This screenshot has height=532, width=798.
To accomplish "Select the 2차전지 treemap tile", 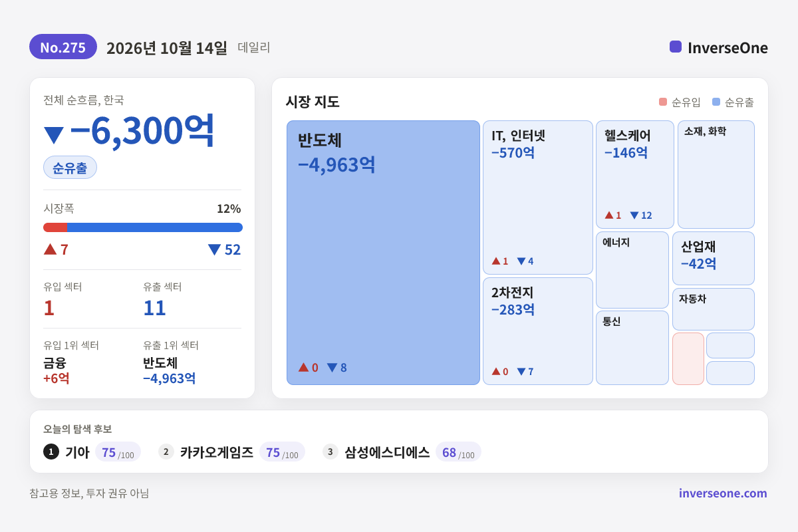I will pos(538,331).
